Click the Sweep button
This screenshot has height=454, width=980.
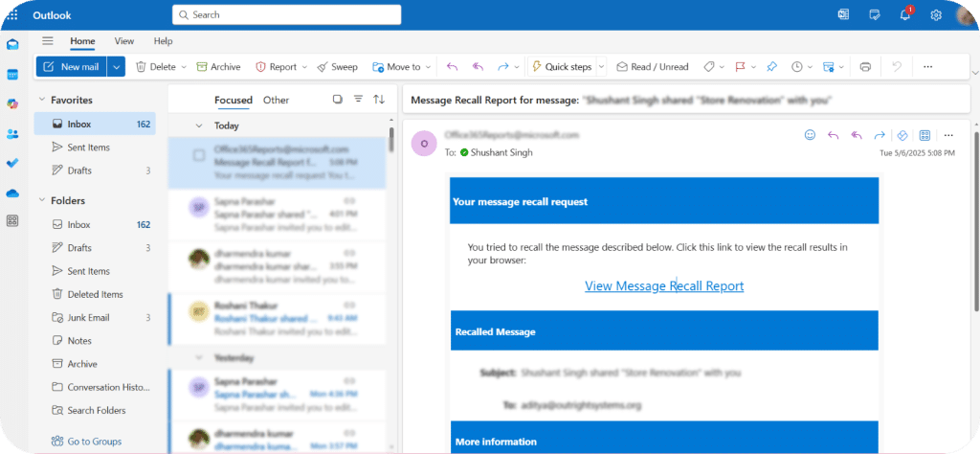point(337,67)
